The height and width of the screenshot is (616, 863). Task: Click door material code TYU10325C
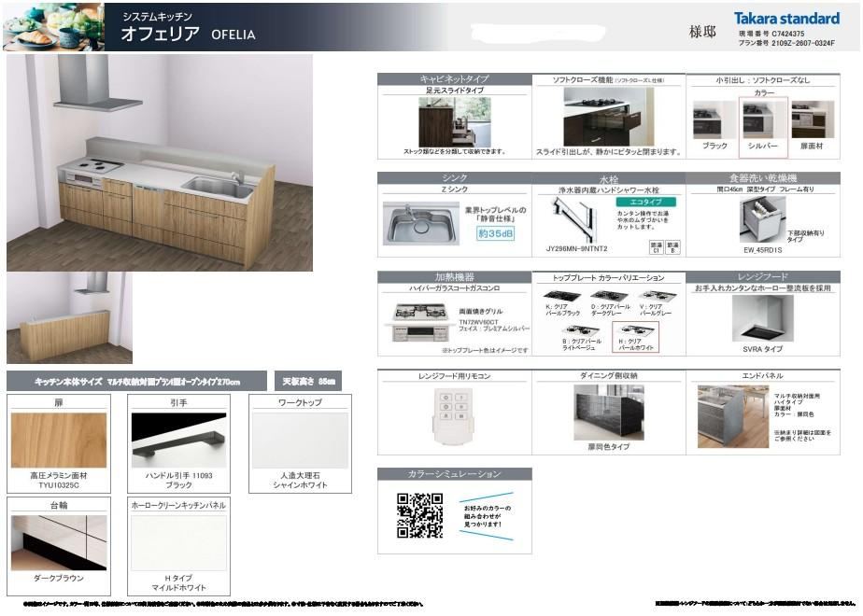(59, 485)
